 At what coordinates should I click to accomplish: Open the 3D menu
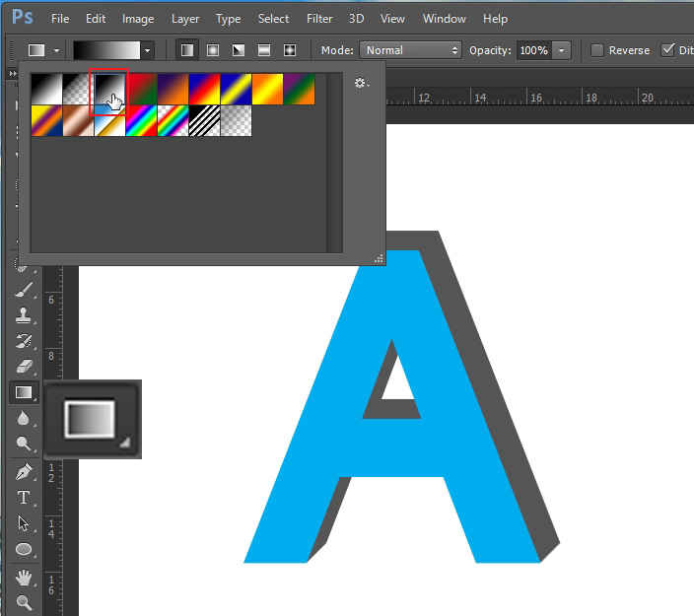[x=356, y=19]
